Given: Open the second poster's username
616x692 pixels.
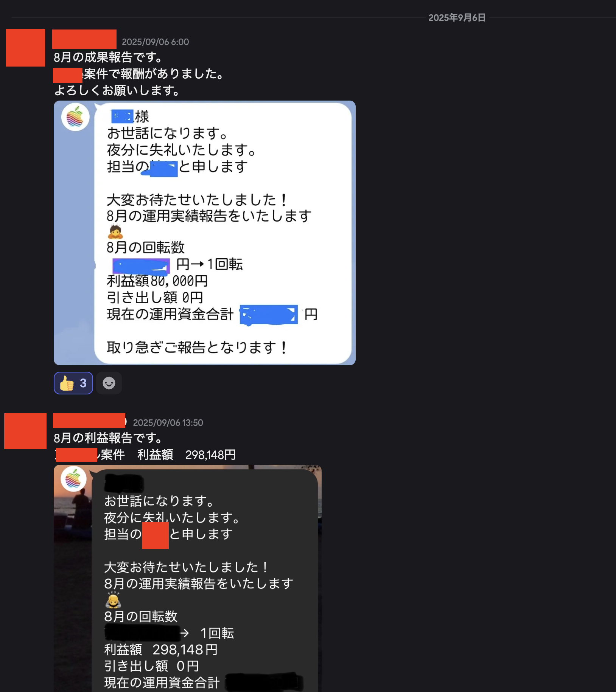Looking at the screenshot, I should [x=89, y=421].
